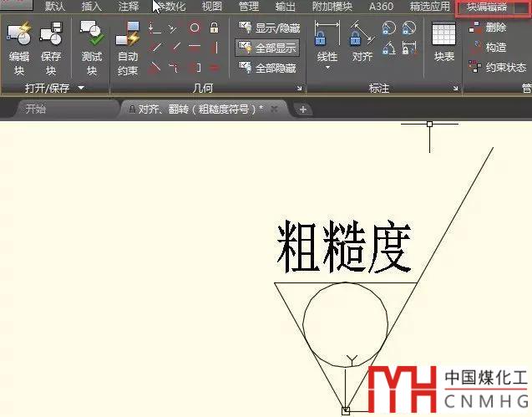532x417 pixels.
Task: Select the padlock fix constraint icon
Action: pos(215,28)
